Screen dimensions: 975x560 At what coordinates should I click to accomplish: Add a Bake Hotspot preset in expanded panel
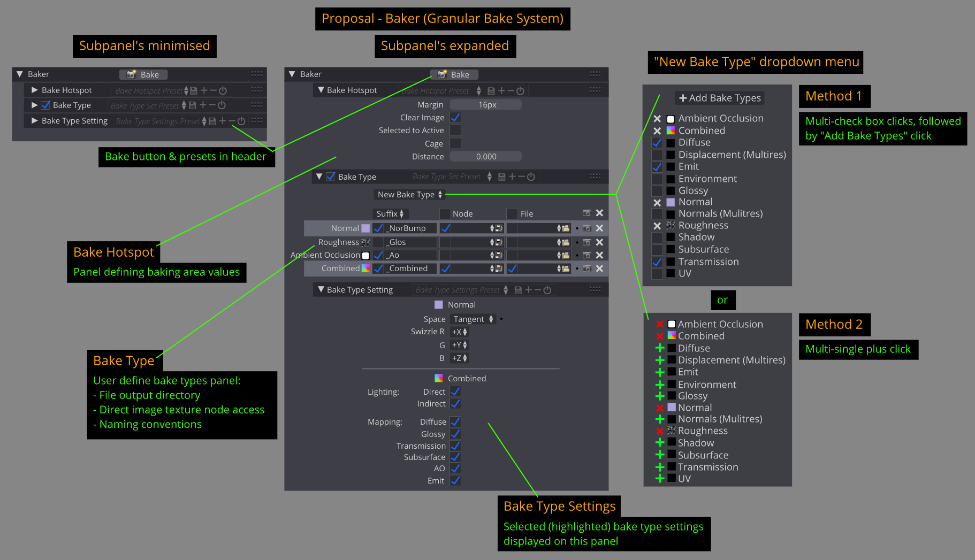tap(501, 91)
